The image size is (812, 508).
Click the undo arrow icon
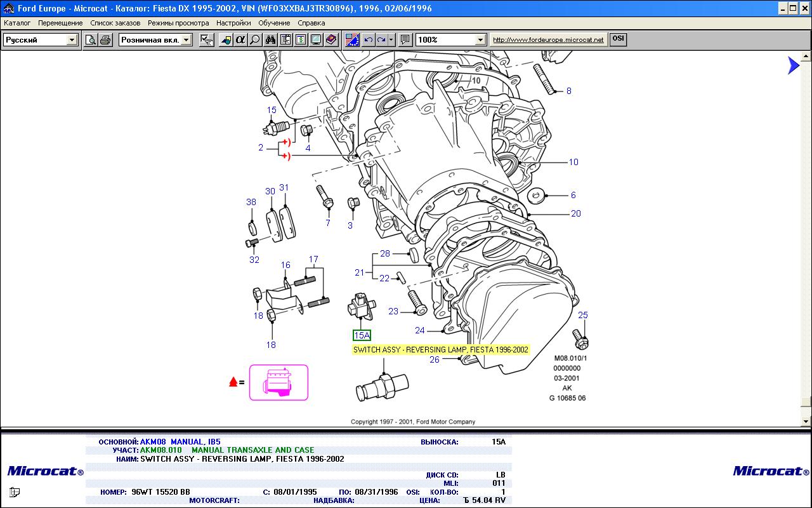click(x=369, y=40)
